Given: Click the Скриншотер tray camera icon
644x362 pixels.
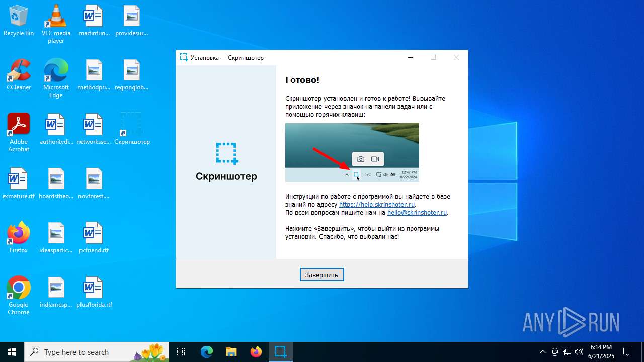Looking at the screenshot, I should [555, 352].
